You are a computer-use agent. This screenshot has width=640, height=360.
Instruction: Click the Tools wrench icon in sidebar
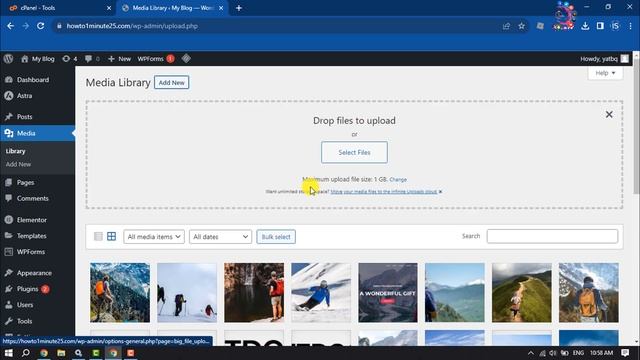click(x=9, y=321)
